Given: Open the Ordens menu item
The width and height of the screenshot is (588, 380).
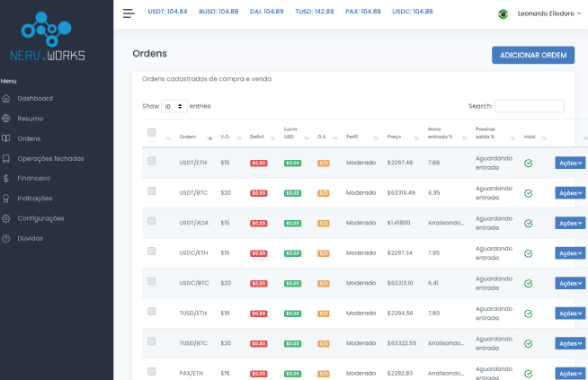Looking at the screenshot, I should pos(29,138).
